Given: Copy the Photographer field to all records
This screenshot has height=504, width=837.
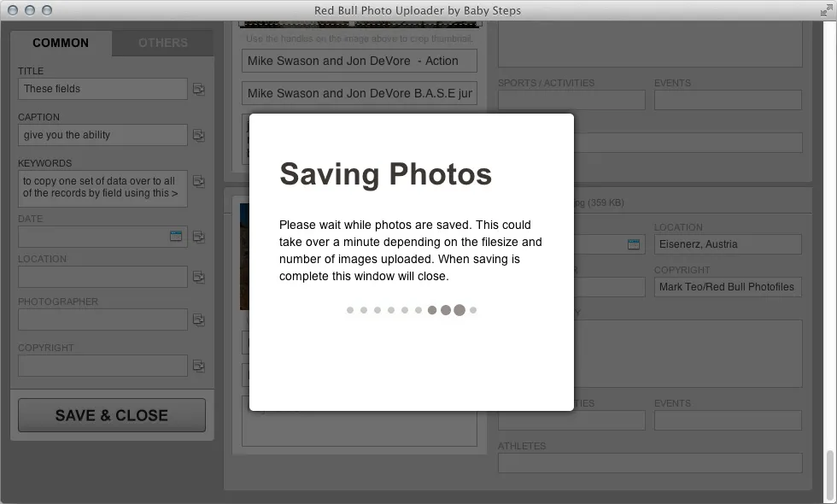Looking at the screenshot, I should pyautogui.click(x=198, y=319).
